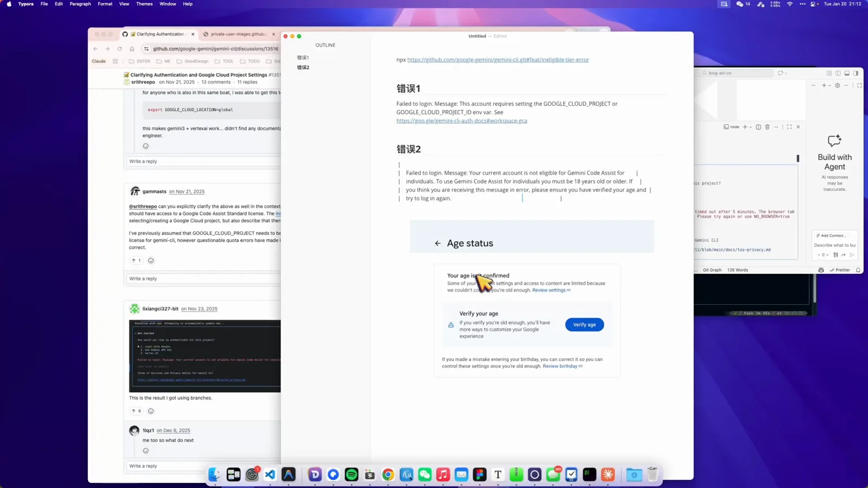The height and width of the screenshot is (488, 868).
Task: Open the terminal screenshot in lixiangci327-bit's comment
Action: (205, 356)
